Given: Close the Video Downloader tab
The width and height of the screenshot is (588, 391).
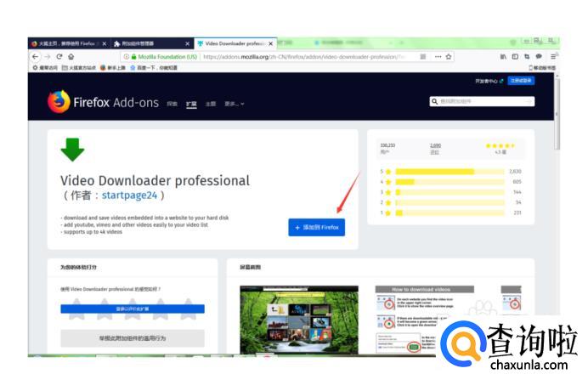Looking at the screenshot, I should 270,43.
